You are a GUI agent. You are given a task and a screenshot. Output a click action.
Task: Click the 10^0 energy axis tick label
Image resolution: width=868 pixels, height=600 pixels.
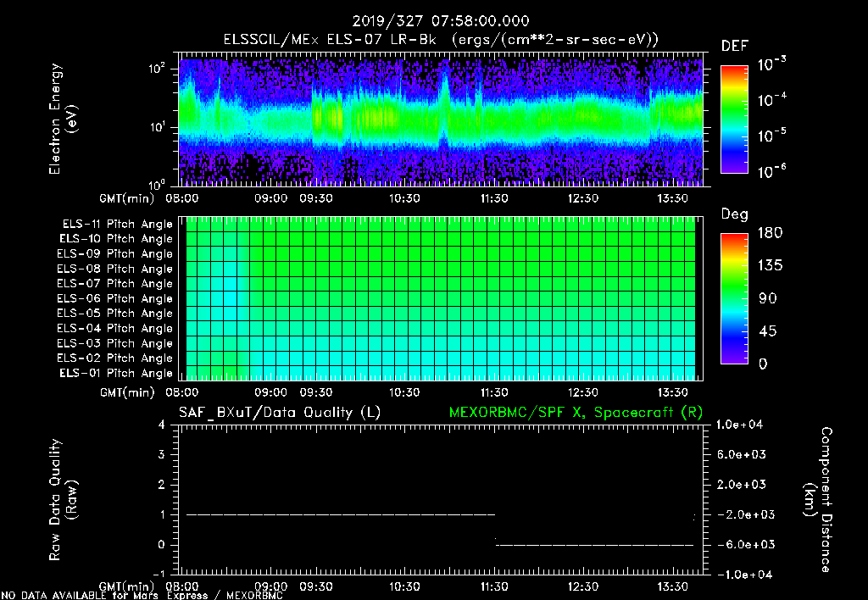click(157, 184)
